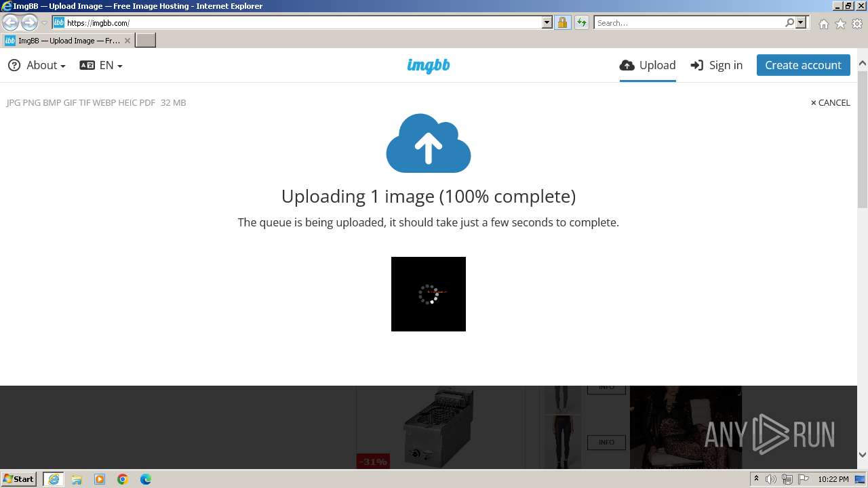Click the supported formats text line

(96, 102)
